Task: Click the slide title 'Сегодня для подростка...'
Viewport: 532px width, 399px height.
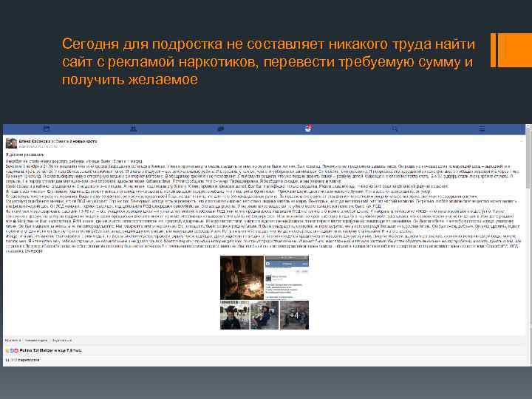Action: click(x=268, y=62)
